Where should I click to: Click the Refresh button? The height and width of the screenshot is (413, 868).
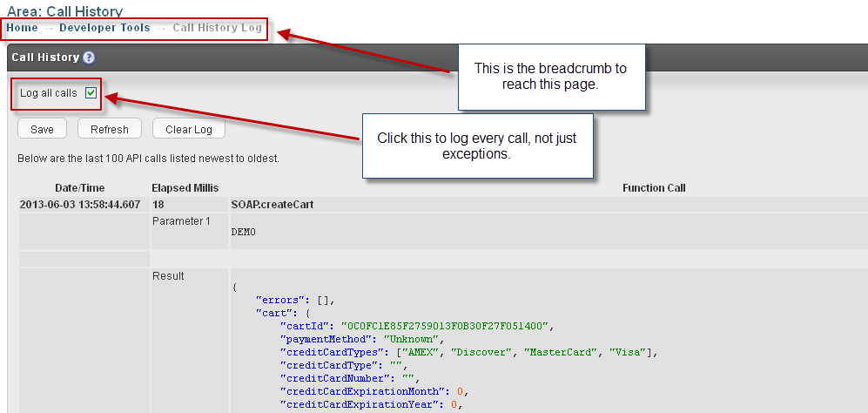tap(110, 129)
